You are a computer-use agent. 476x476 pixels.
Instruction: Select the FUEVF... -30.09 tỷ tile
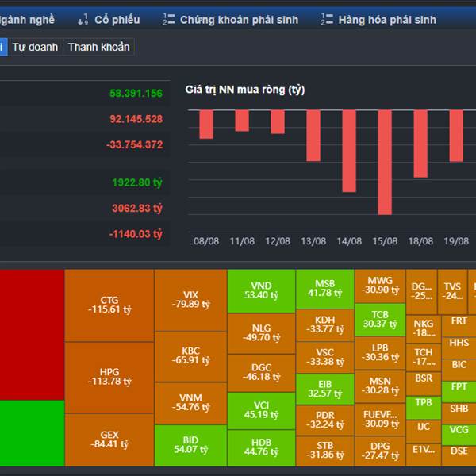click(x=380, y=420)
